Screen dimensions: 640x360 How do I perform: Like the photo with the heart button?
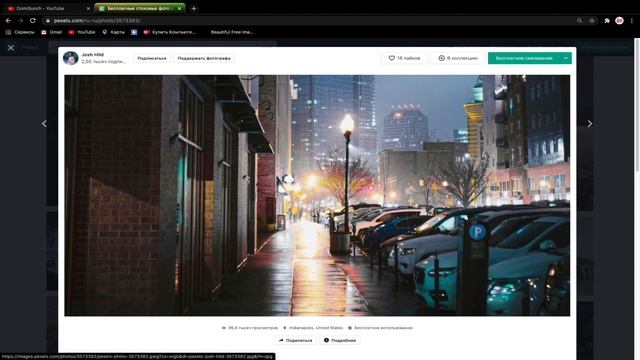[x=404, y=58]
